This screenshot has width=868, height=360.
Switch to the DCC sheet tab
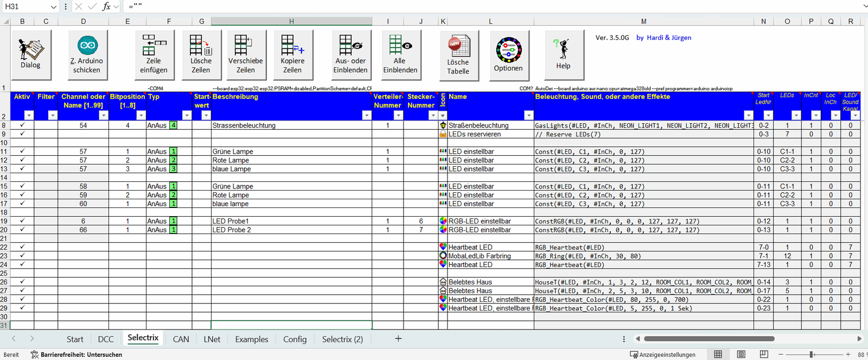106,339
